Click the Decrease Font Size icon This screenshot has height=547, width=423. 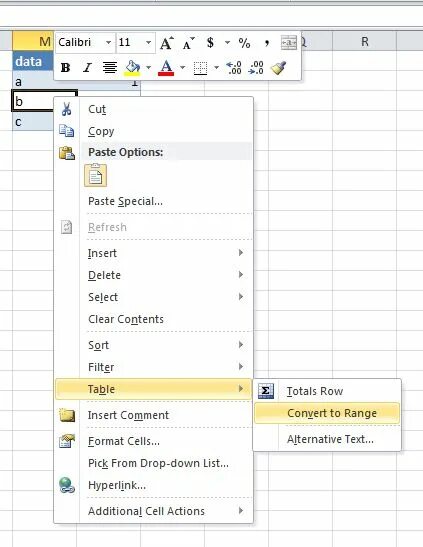189,43
